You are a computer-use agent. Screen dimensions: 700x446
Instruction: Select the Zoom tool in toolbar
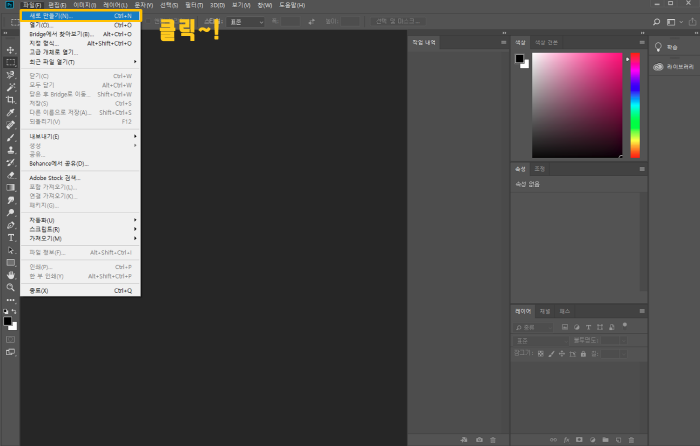click(x=10, y=288)
